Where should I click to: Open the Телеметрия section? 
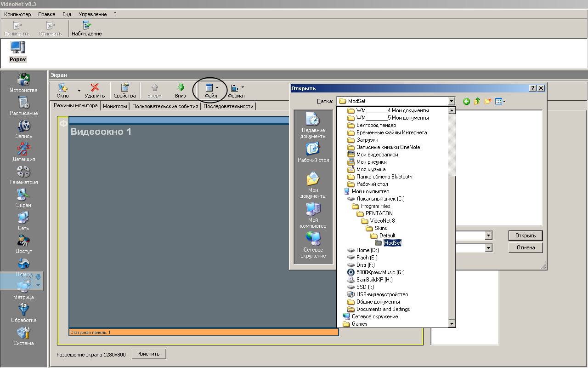[23, 175]
